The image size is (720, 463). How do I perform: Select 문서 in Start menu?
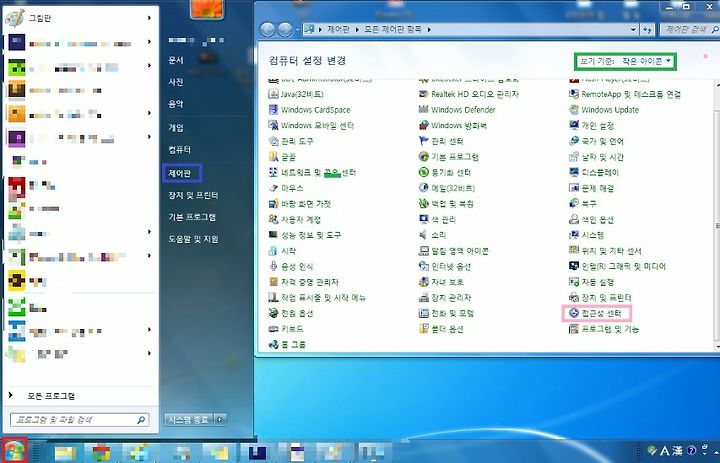[x=176, y=60]
